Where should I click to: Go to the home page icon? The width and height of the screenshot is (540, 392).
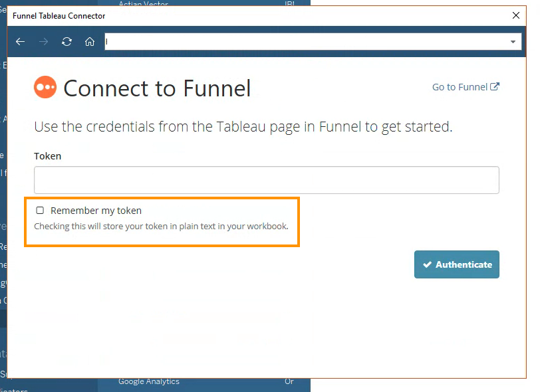pyautogui.click(x=90, y=42)
